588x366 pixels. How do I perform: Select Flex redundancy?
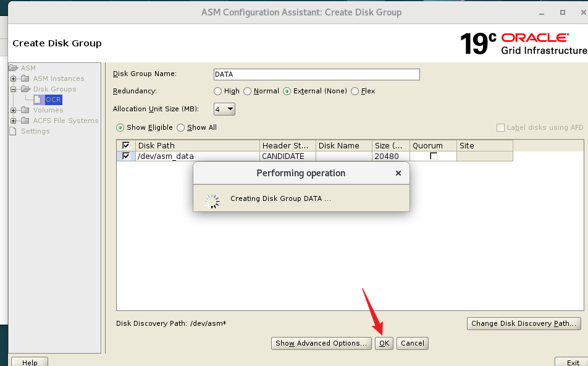[355, 91]
